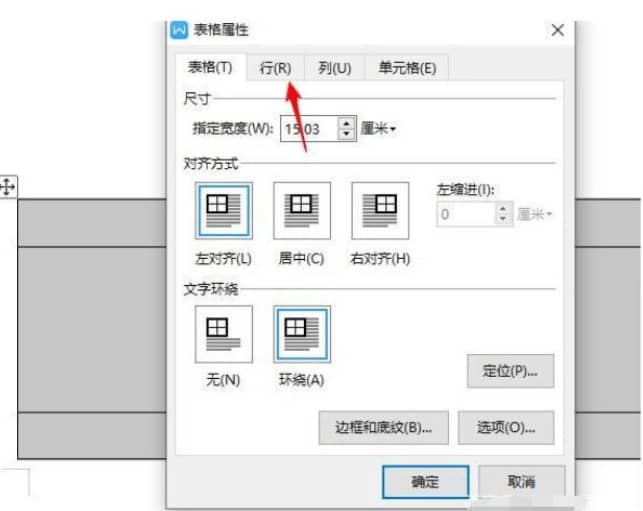643x511 pixels.
Task: Increase the left indent value
Action: (x=503, y=209)
